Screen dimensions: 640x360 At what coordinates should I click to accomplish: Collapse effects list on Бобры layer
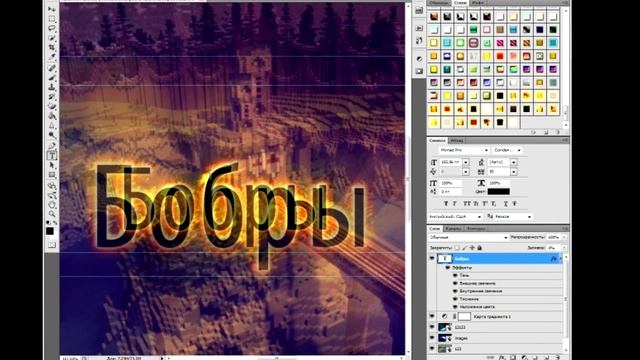click(560, 259)
